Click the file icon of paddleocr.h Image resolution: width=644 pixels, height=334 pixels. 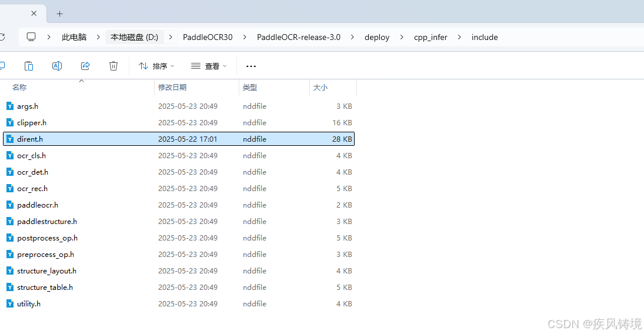[x=10, y=205]
